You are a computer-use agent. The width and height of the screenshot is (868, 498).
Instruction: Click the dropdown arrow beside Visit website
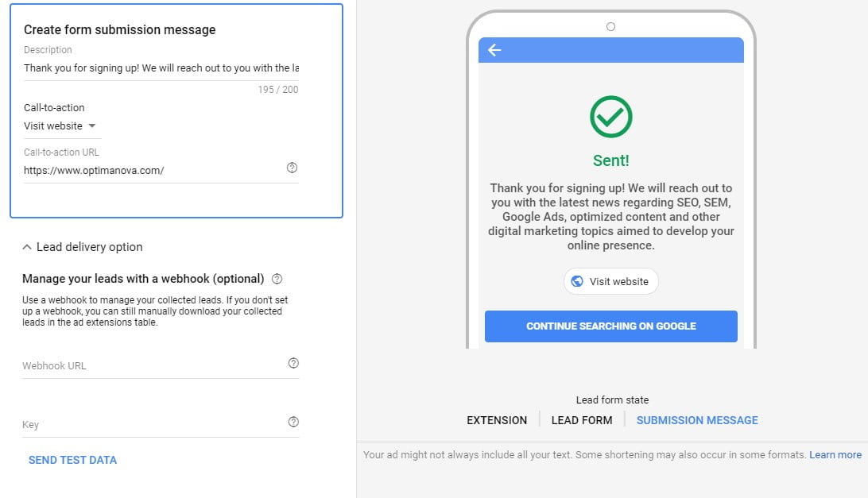[92, 126]
